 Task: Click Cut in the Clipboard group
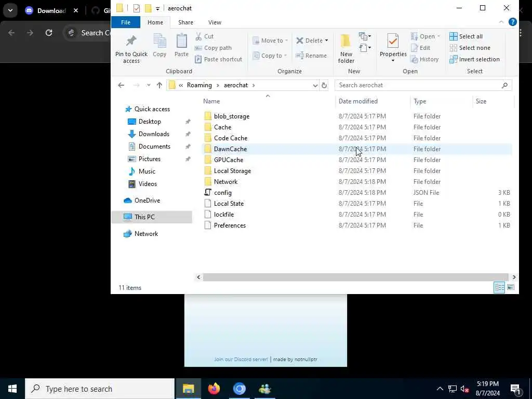pos(204,36)
